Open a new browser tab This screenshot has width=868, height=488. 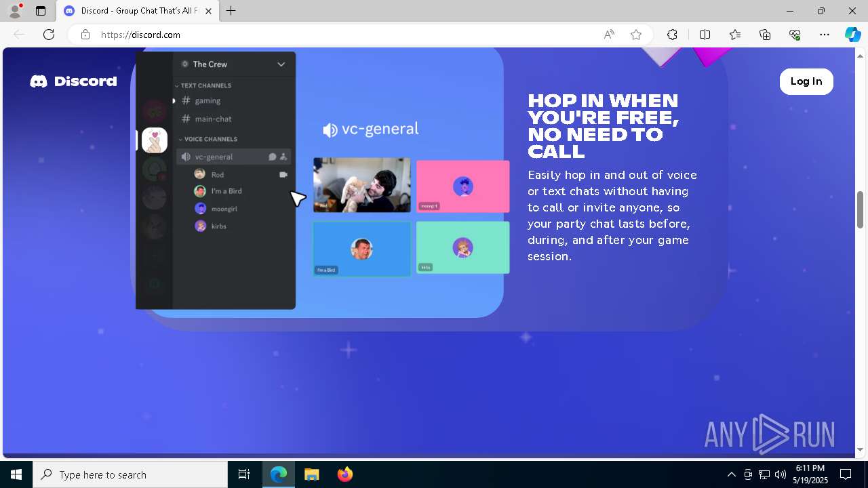pyautogui.click(x=231, y=11)
